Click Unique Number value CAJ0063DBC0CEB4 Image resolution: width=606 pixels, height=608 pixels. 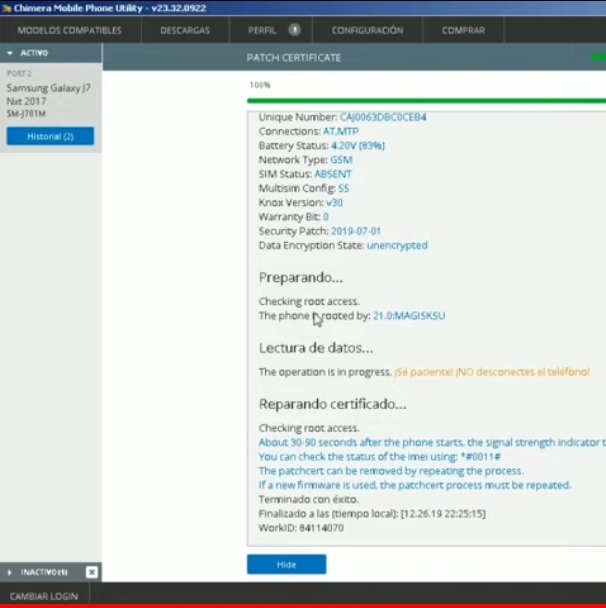(383, 117)
